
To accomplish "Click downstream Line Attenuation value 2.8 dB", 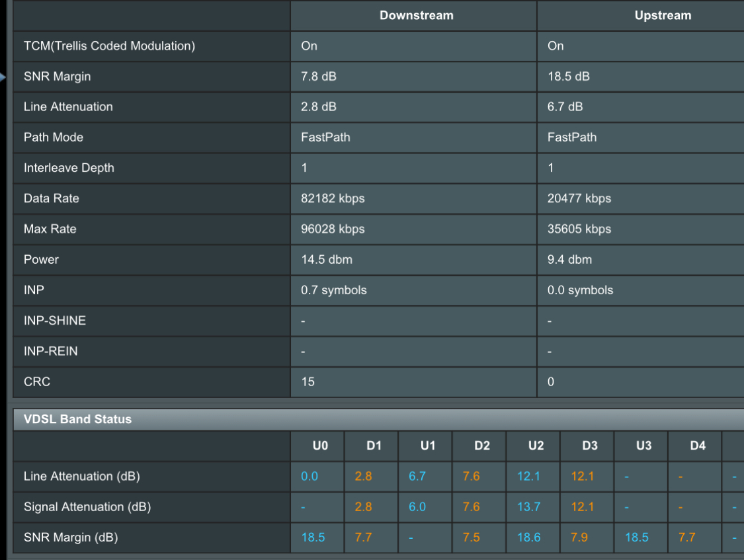I will [318, 106].
